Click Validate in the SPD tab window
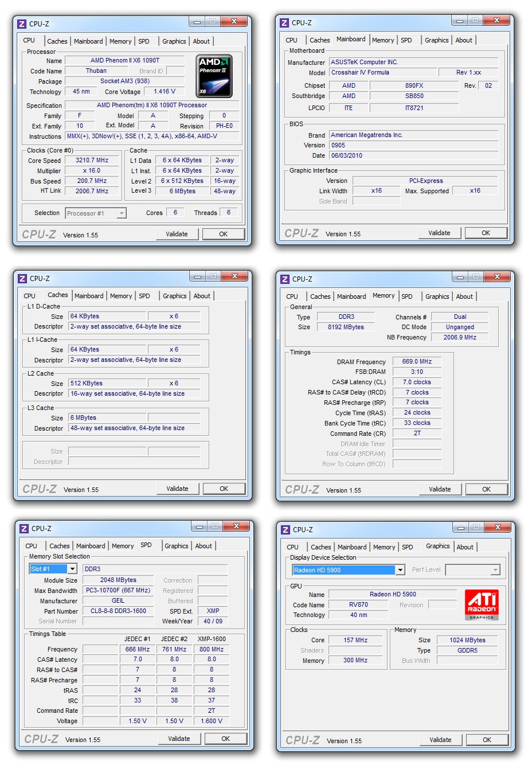Viewport: 532px width, 765px height. [179, 739]
